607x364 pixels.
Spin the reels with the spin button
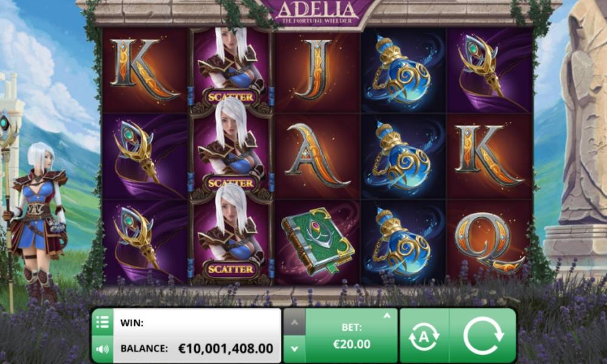point(483,335)
